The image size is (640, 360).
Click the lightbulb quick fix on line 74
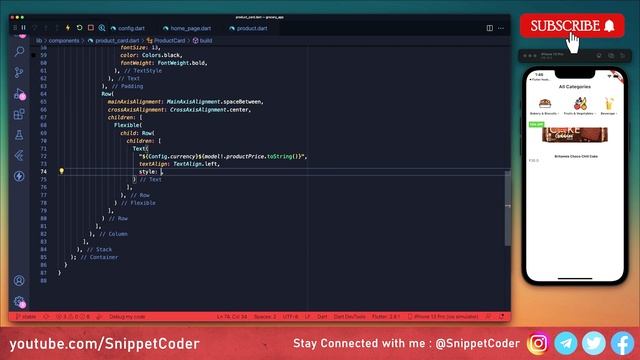point(61,171)
